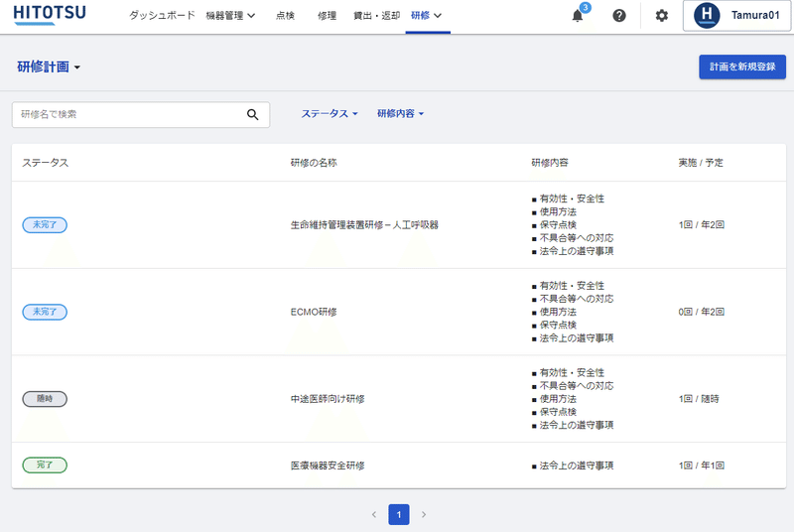Open the 研修 menu in the navbar
This screenshot has width=794, height=532.
click(x=427, y=16)
